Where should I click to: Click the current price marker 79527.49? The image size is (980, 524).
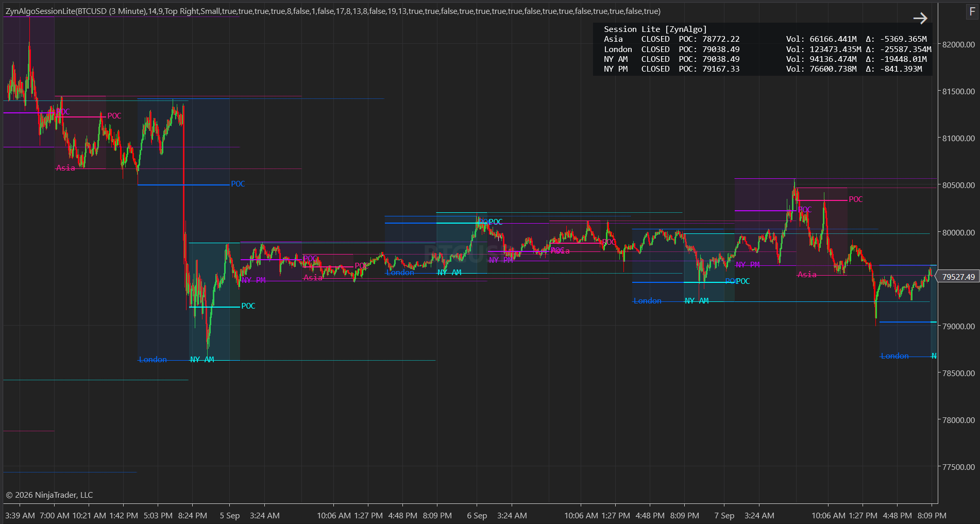[x=958, y=277]
